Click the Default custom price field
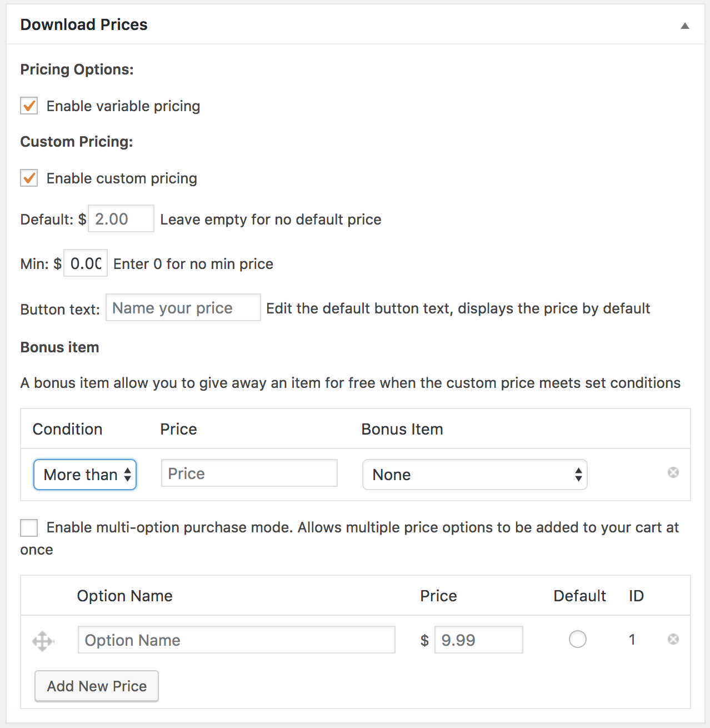This screenshot has width=710, height=728. pos(121,219)
